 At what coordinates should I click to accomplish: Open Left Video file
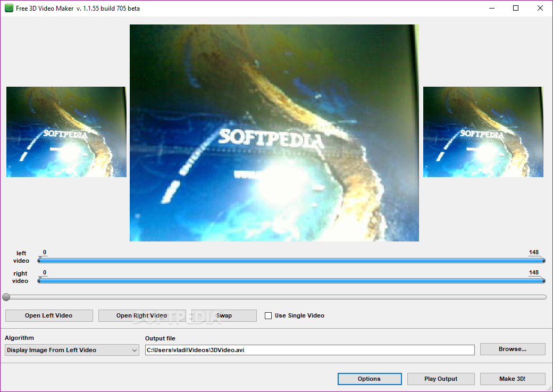point(49,315)
